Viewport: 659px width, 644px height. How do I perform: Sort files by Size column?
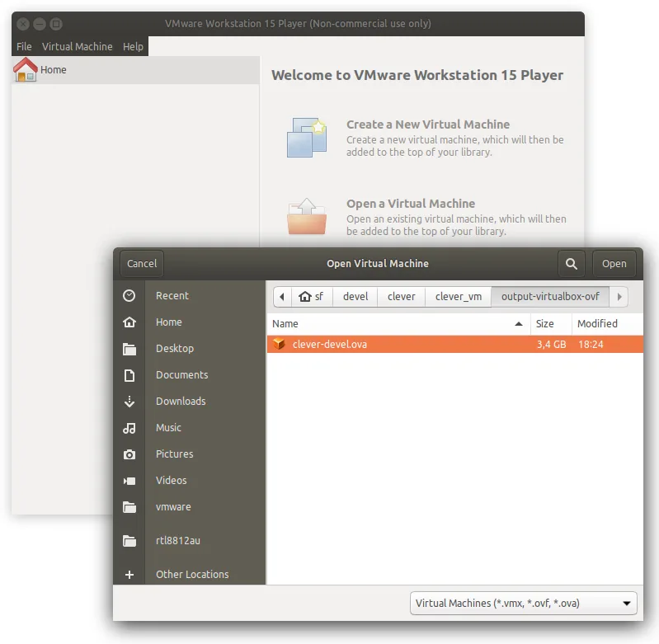click(x=551, y=324)
